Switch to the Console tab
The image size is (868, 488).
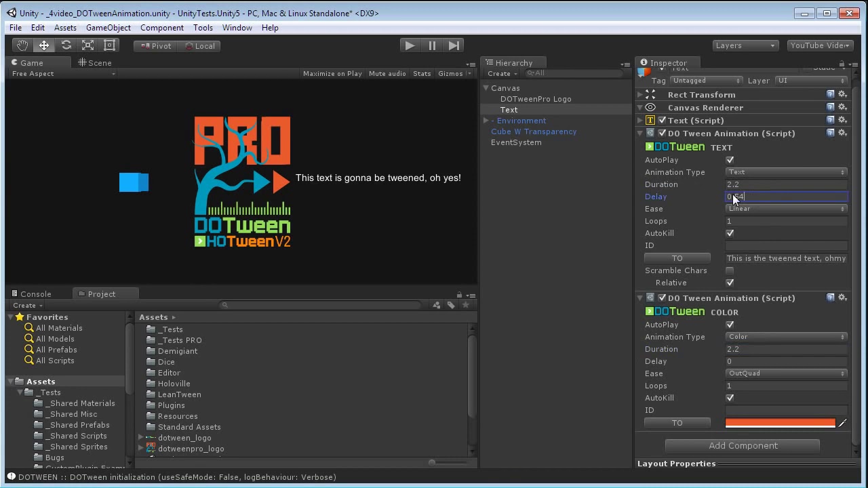click(x=31, y=294)
